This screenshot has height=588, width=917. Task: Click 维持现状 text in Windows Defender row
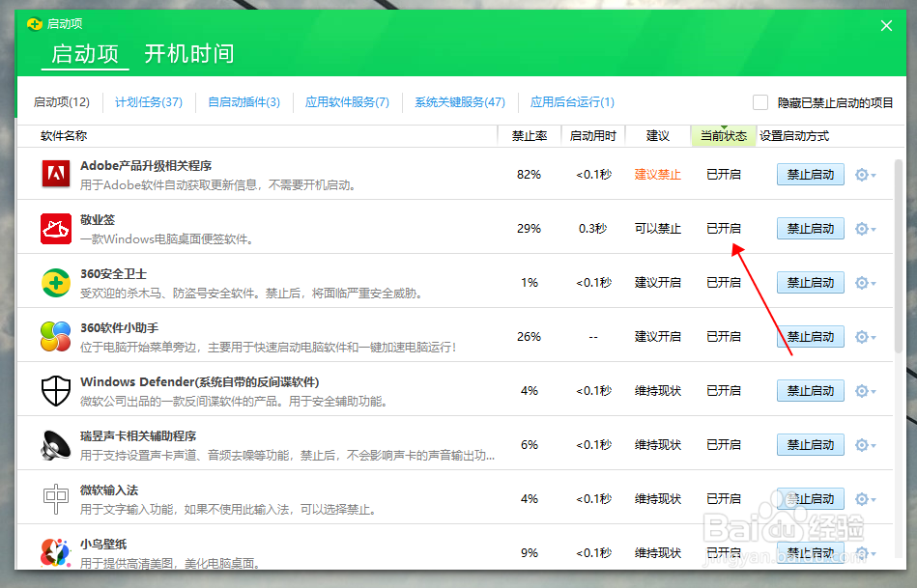(x=658, y=390)
